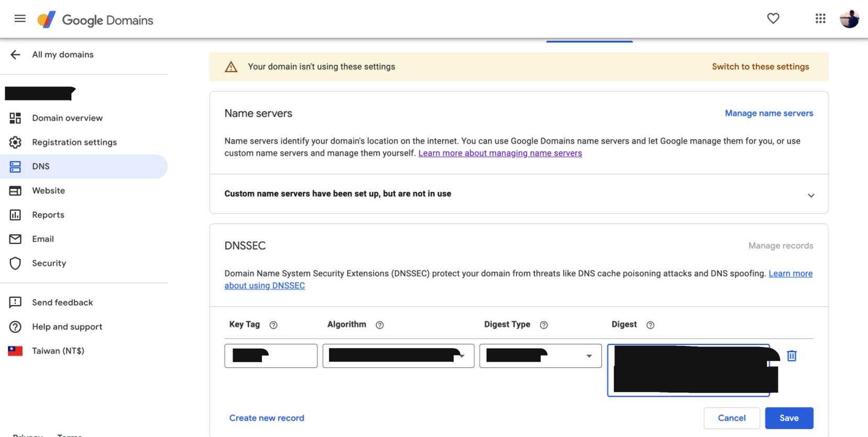Open Domain overview in sidebar
The width and height of the screenshot is (868, 437).
tap(67, 118)
